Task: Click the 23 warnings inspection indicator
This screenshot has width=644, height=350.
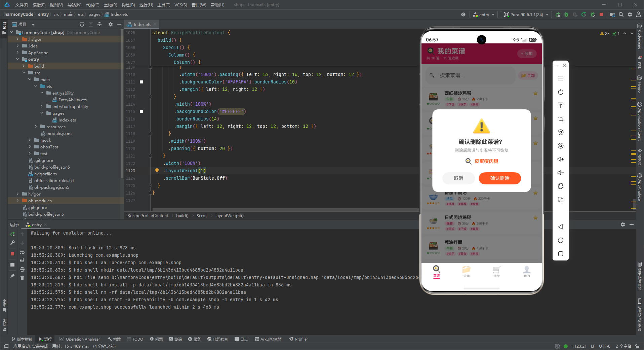Action: point(605,33)
